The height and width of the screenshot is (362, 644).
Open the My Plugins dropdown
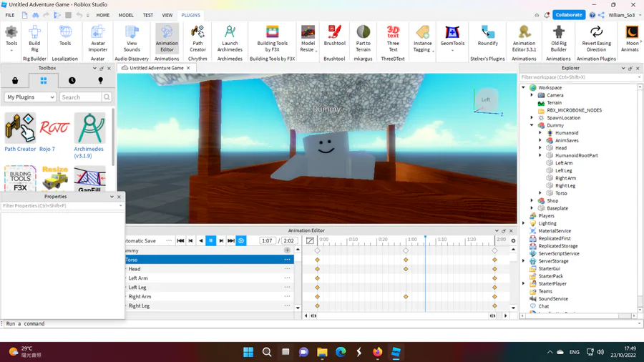[x=30, y=97]
